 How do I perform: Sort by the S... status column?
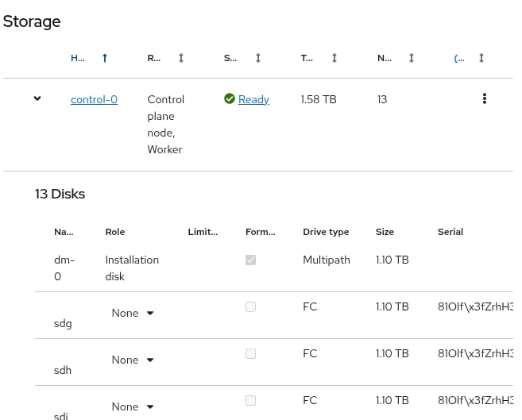pyautogui.click(x=258, y=58)
